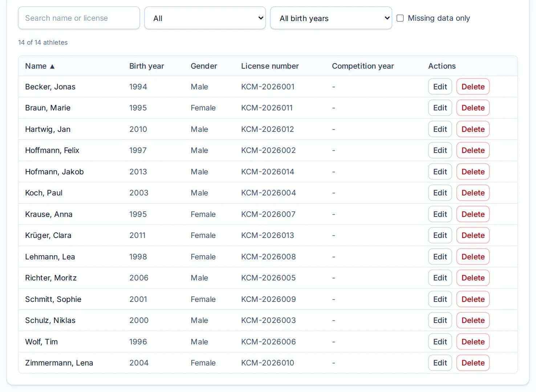Delete the Koch, Paul record

point(473,193)
